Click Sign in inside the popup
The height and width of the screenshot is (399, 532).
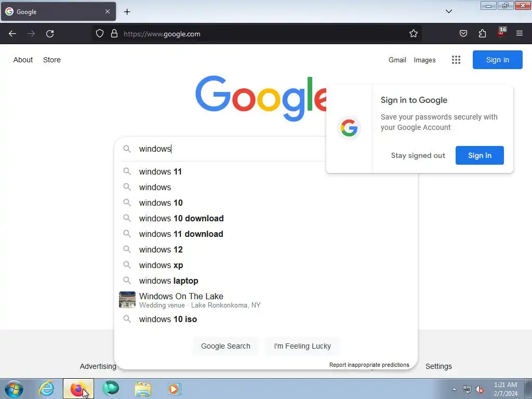(480, 155)
